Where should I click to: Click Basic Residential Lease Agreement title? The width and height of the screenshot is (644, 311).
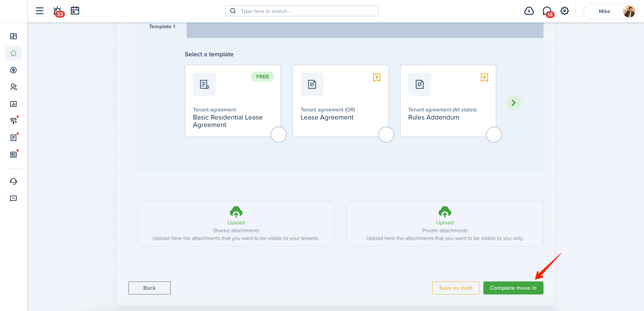[228, 121]
